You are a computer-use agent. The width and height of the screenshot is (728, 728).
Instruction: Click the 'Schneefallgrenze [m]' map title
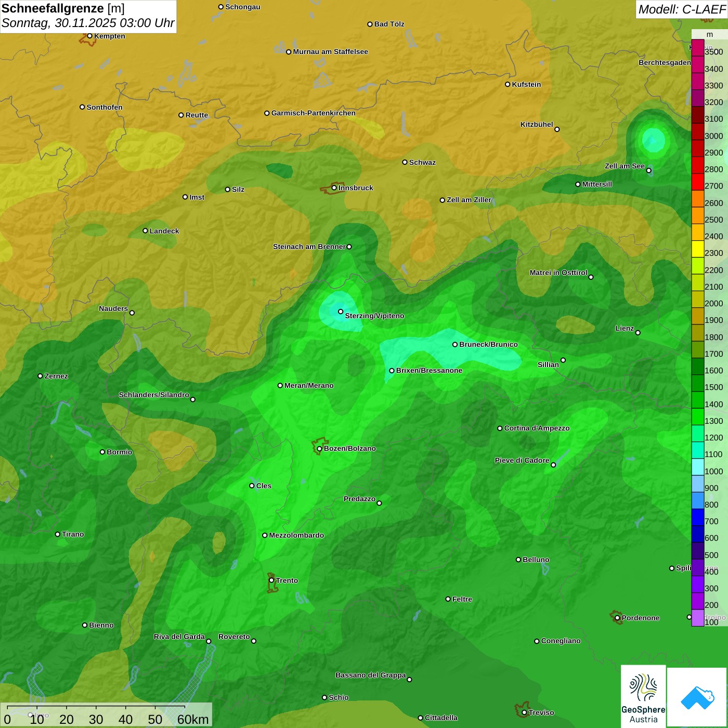pyautogui.click(x=63, y=8)
